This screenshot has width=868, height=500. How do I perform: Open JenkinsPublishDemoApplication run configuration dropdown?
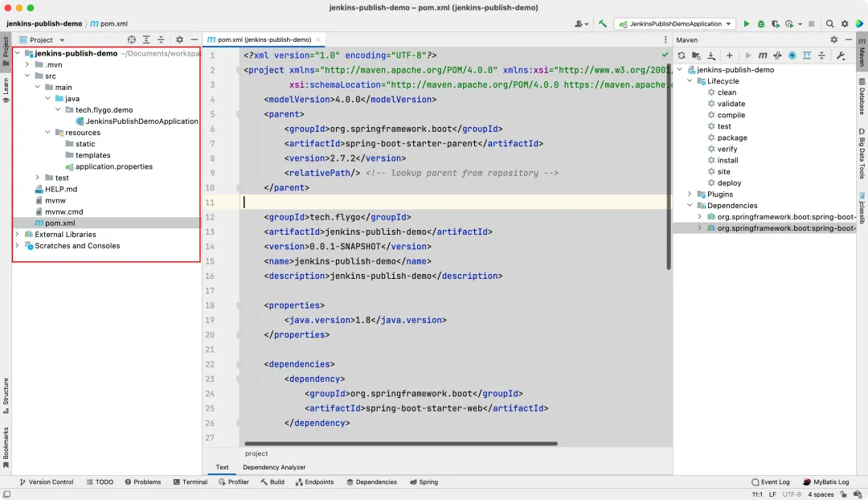(675, 24)
